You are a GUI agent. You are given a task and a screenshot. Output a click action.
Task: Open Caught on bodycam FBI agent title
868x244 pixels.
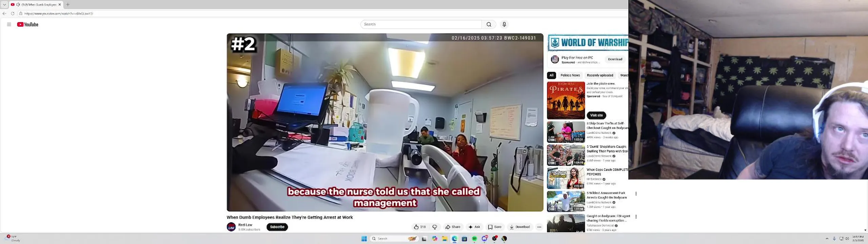point(608,218)
